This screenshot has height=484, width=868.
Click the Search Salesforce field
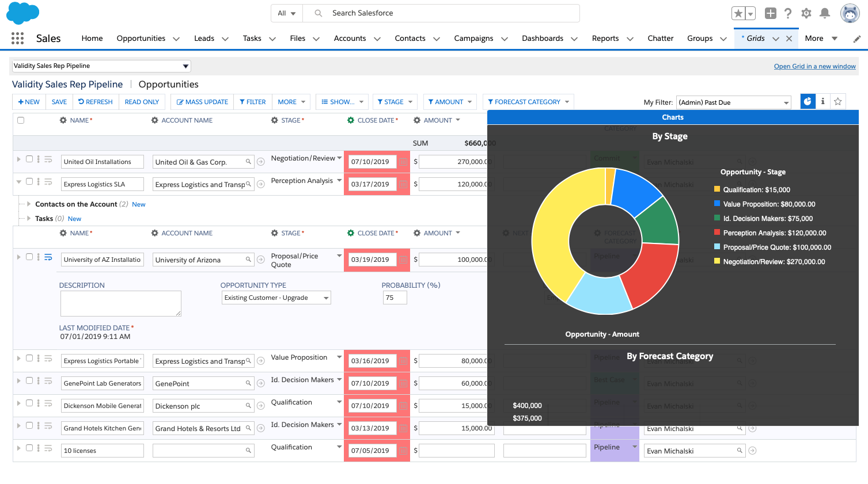click(x=441, y=13)
